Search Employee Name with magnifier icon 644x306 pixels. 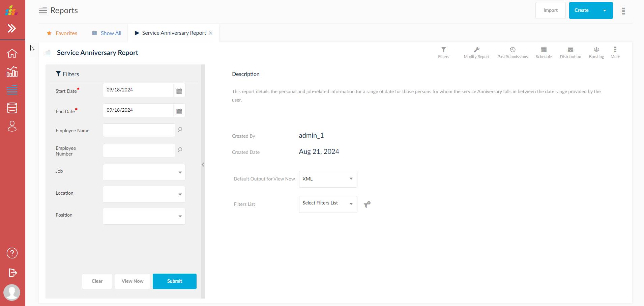click(180, 130)
